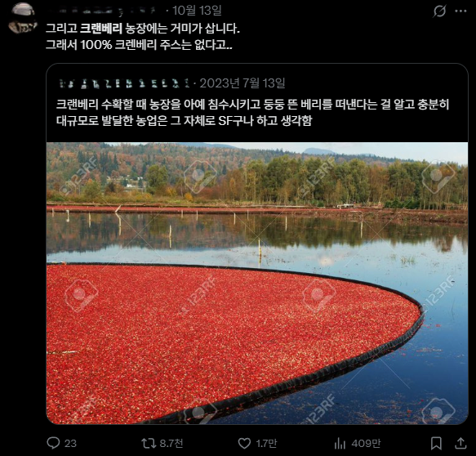
Task: Click the quoted author's blurred name
Action: tap(124, 83)
